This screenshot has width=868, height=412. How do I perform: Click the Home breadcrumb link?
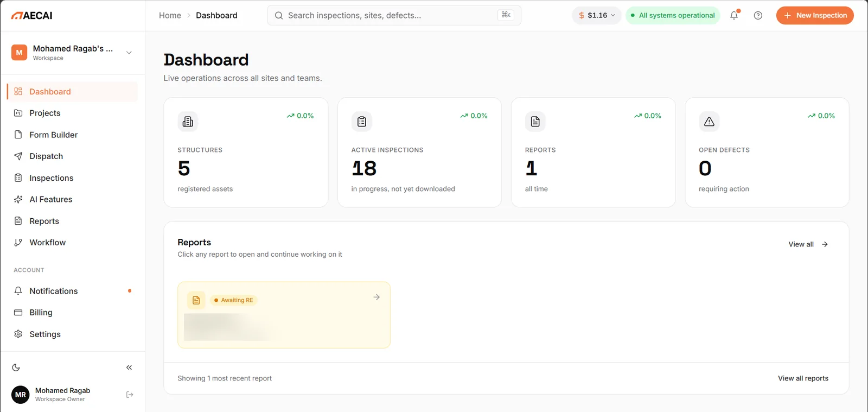coord(170,15)
